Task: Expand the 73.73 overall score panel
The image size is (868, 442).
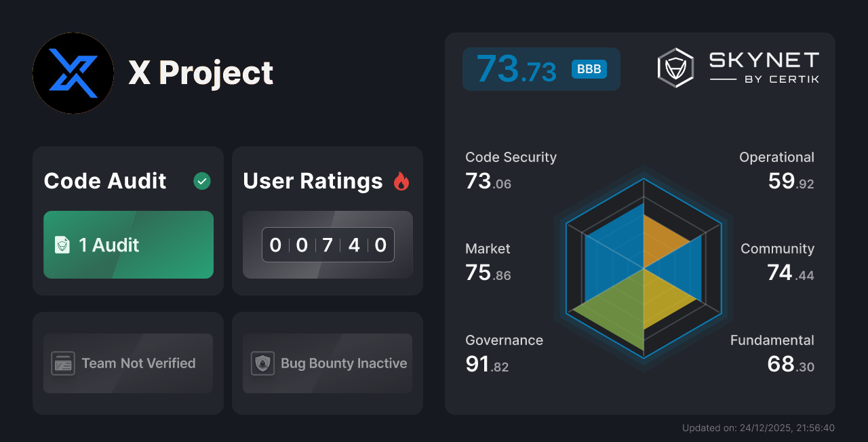Action: click(541, 68)
